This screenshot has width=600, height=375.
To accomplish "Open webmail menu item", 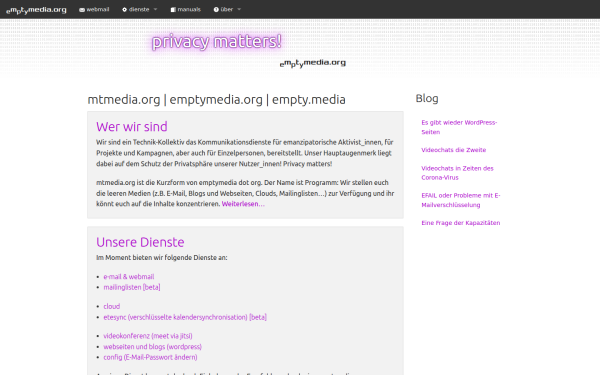I will coord(94,10).
